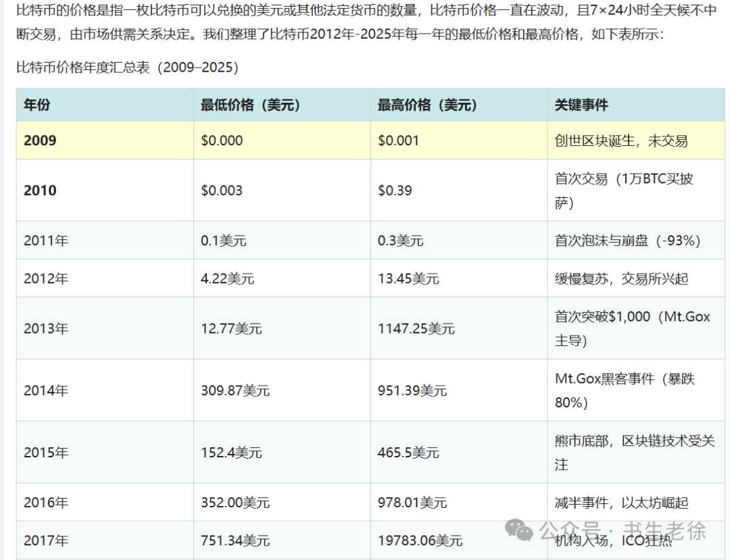730x560 pixels.
Task: Click the 0.1美元 price cell
Action: (282, 240)
